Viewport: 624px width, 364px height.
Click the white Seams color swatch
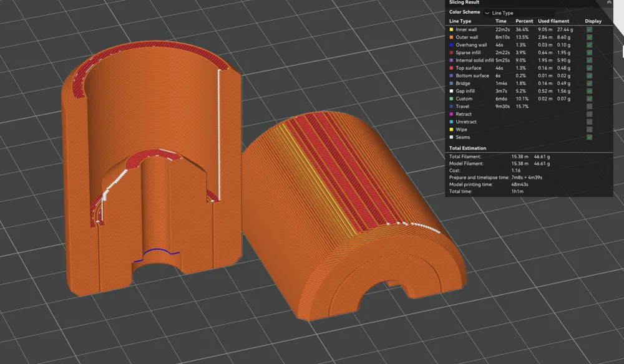pos(451,137)
